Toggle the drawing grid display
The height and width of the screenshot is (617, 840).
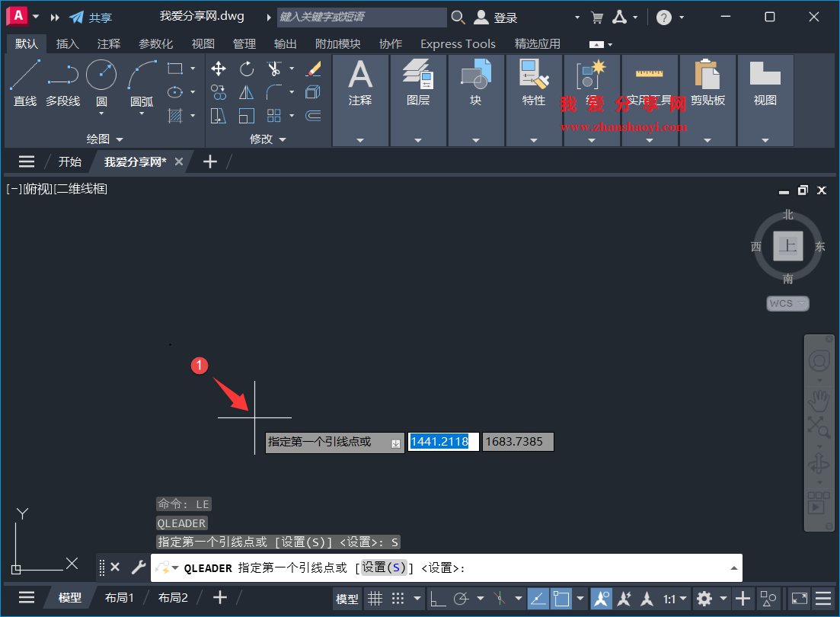click(375, 598)
